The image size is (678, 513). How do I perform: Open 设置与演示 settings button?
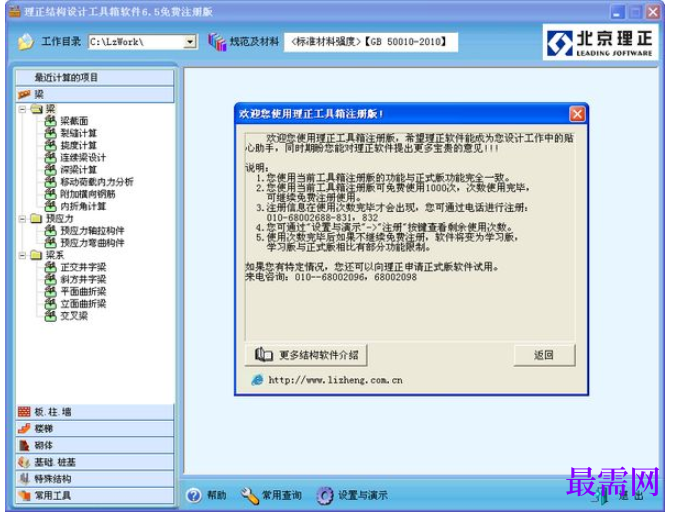click(352, 495)
